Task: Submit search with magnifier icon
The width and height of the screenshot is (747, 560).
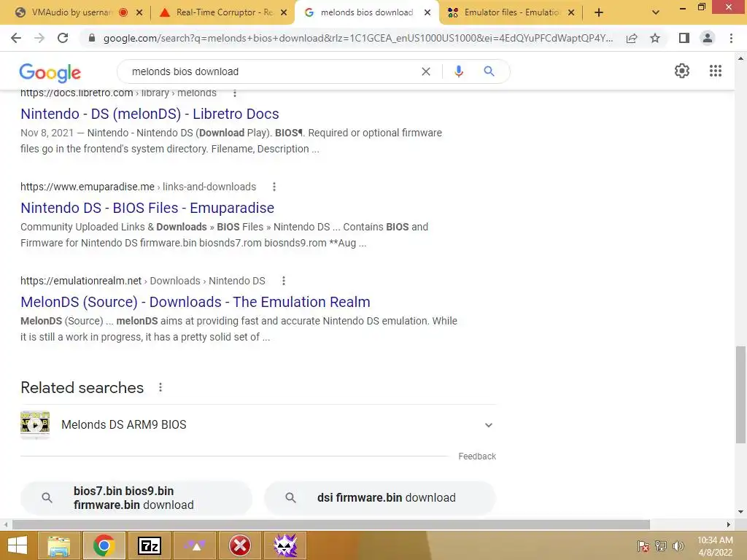Action: [x=489, y=71]
